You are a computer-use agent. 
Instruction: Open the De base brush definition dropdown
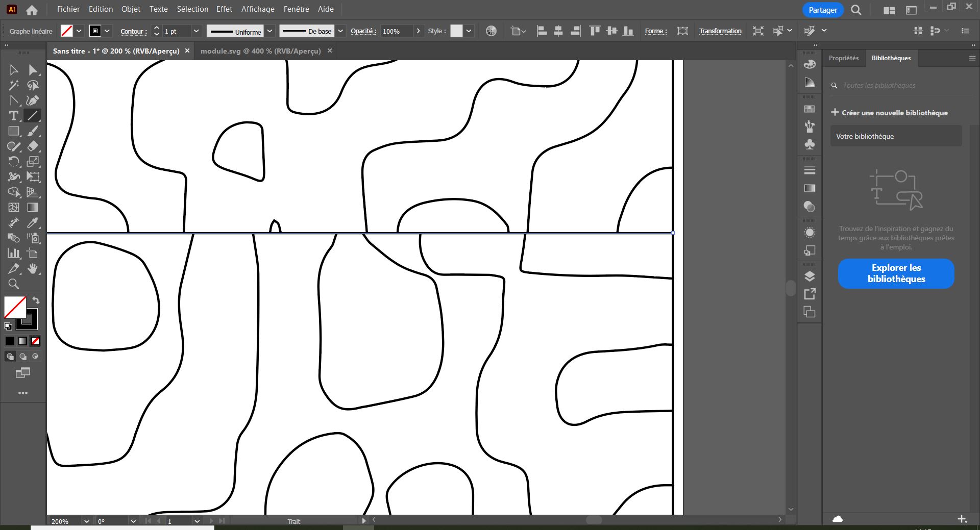(x=340, y=31)
